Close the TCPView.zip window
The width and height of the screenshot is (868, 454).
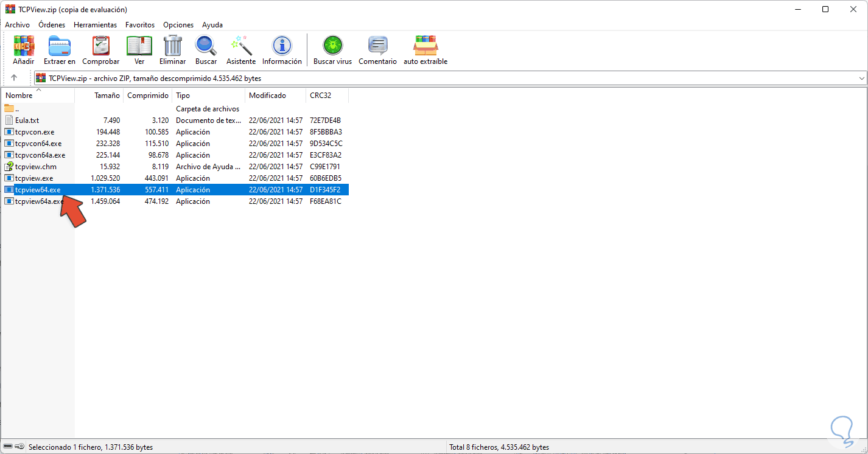[x=853, y=9]
